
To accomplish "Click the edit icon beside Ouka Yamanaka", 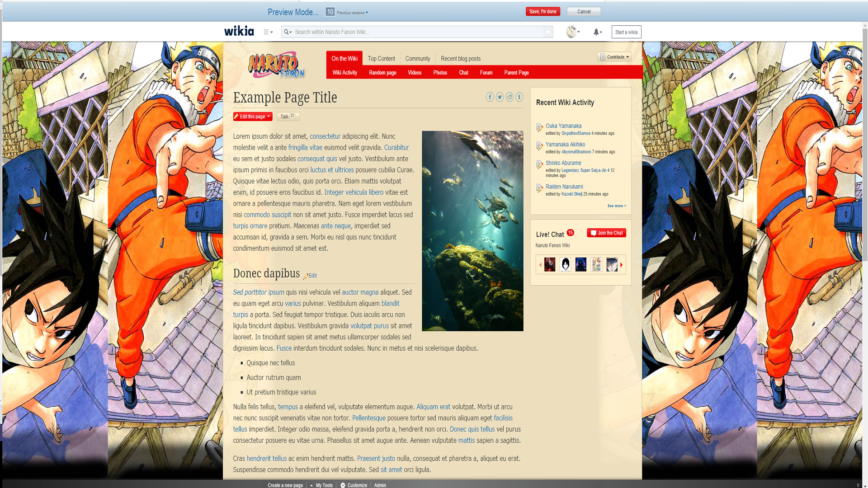I will [x=539, y=127].
